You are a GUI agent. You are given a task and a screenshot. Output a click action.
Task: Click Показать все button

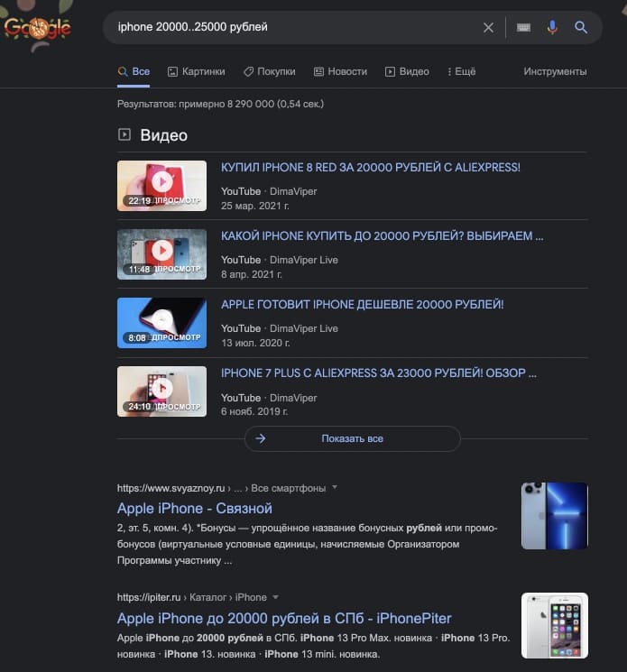coord(352,438)
